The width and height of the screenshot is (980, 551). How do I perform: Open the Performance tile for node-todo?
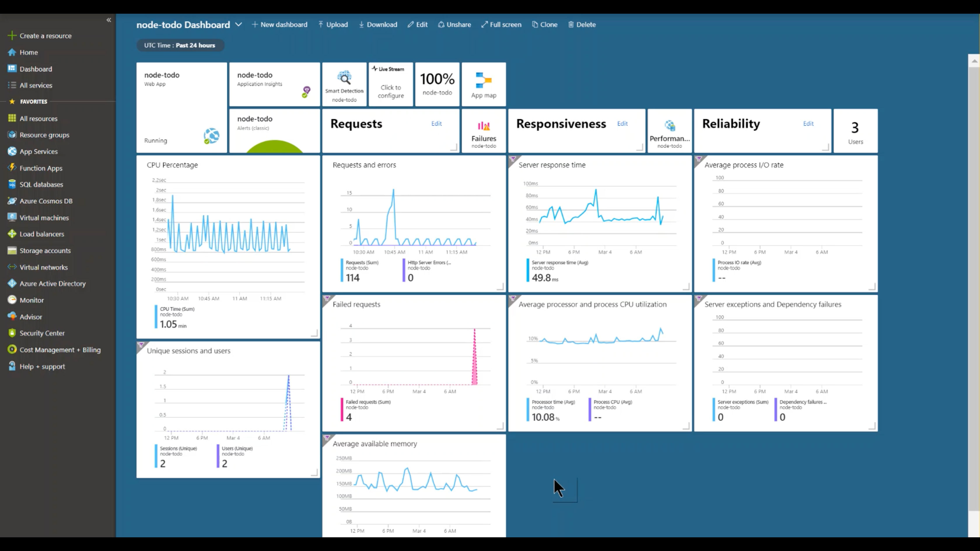tap(669, 131)
